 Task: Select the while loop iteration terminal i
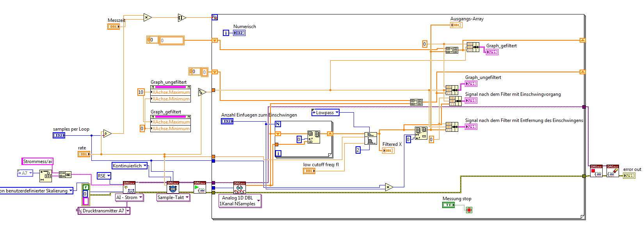226,33
